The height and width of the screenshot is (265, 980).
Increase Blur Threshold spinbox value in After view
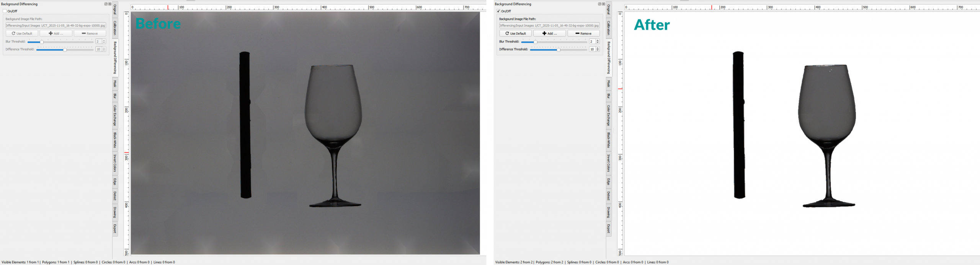pyautogui.click(x=598, y=40)
